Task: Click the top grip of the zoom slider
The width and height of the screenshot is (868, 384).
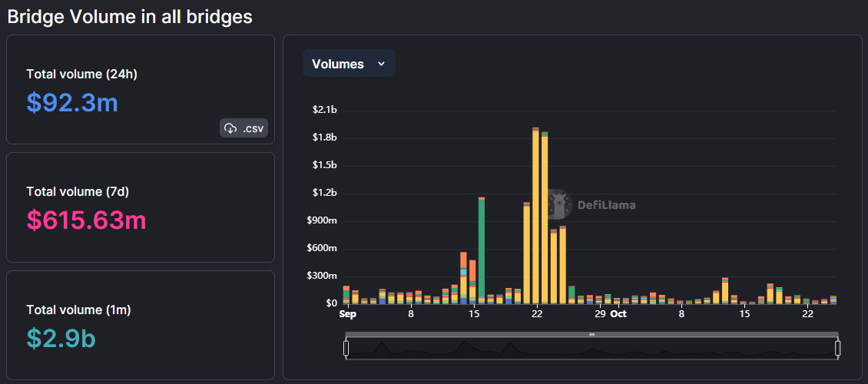Action: coord(591,335)
